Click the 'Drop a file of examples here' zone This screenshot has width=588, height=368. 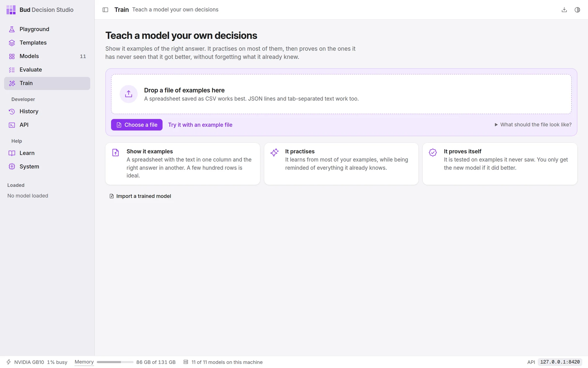point(341,94)
